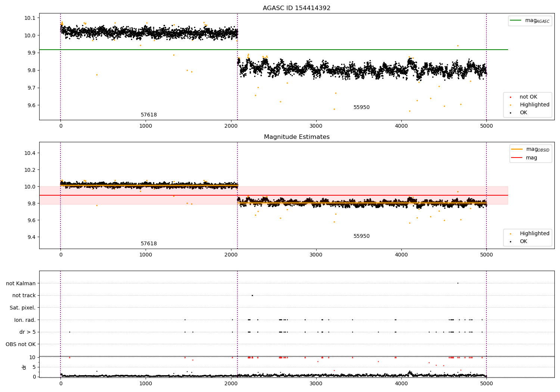Click the red mag line in Magnitude Estimates
This screenshot has height=392, width=560.
point(274,195)
